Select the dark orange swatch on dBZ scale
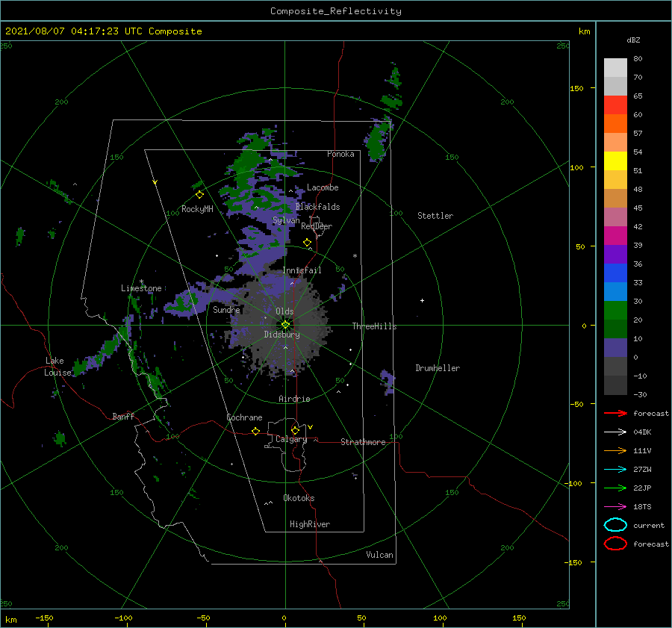The height and width of the screenshot is (628, 672). click(615, 123)
